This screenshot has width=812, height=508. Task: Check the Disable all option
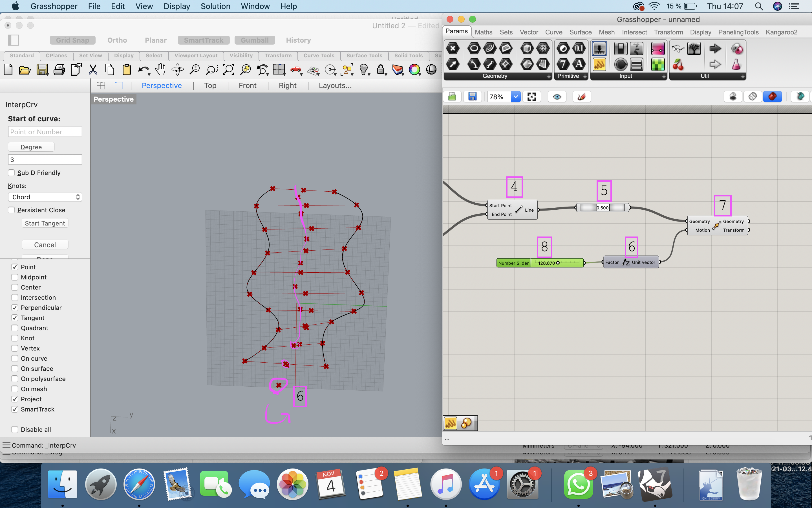[15, 429]
